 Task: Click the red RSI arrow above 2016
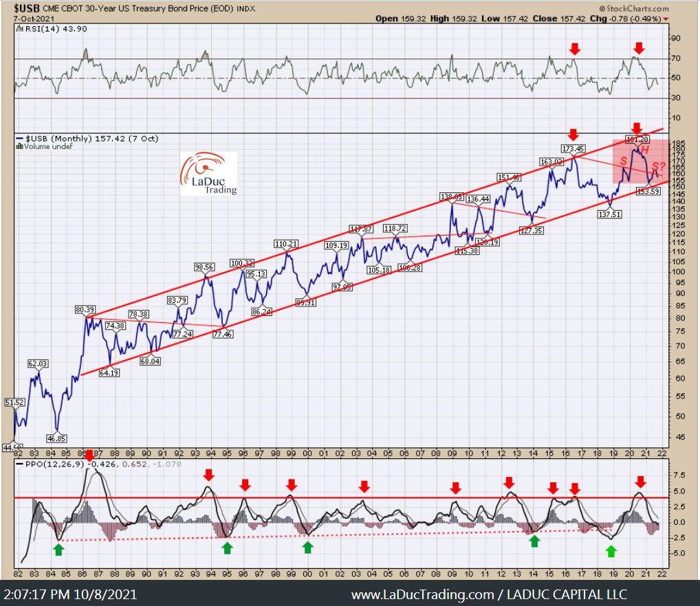tap(575, 49)
